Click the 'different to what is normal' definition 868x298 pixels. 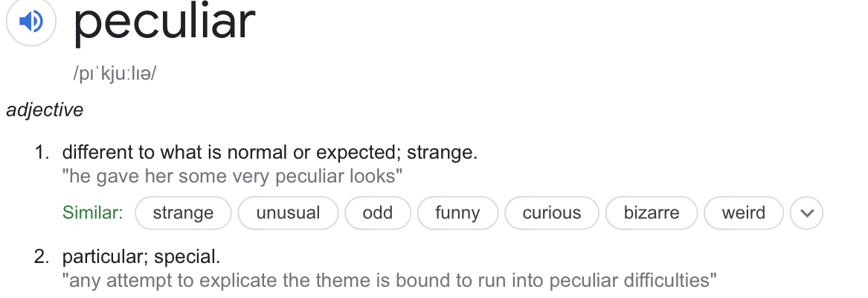coord(269,153)
